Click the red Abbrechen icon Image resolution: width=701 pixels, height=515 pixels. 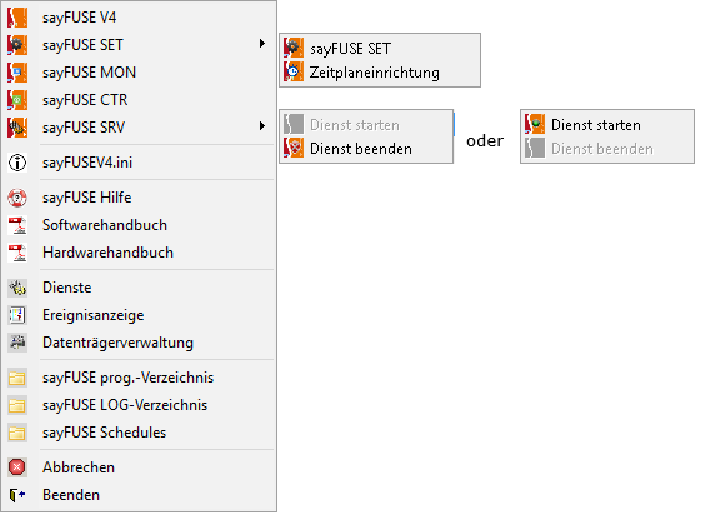[17, 467]
